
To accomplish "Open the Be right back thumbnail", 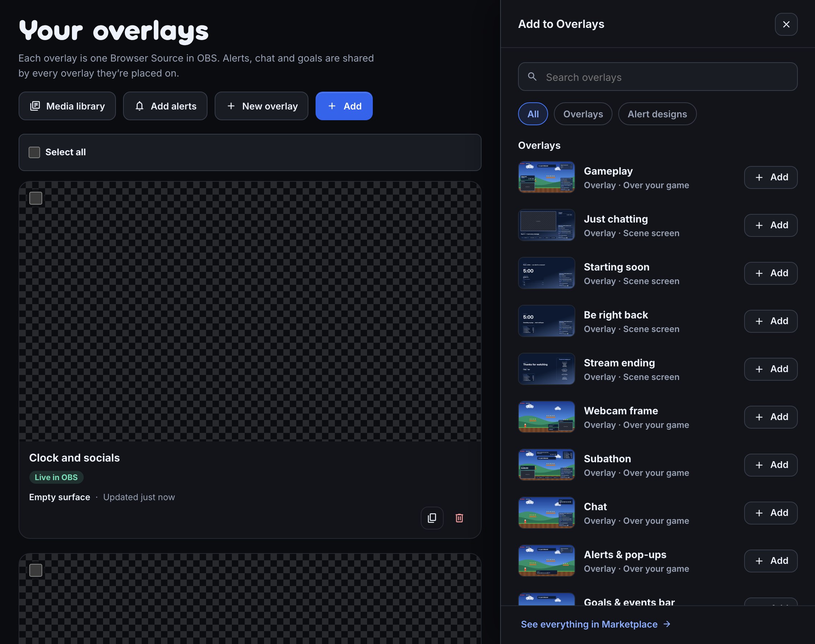I will coord(546,321).
